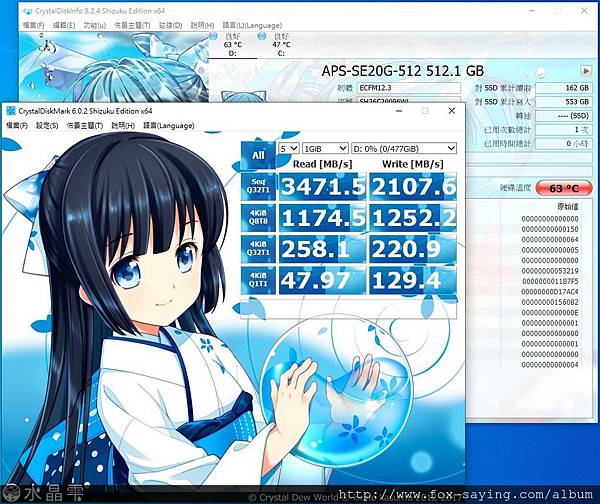Click 4KiB Q1T1 read result 47.97
600x504 pixels.
323,281
